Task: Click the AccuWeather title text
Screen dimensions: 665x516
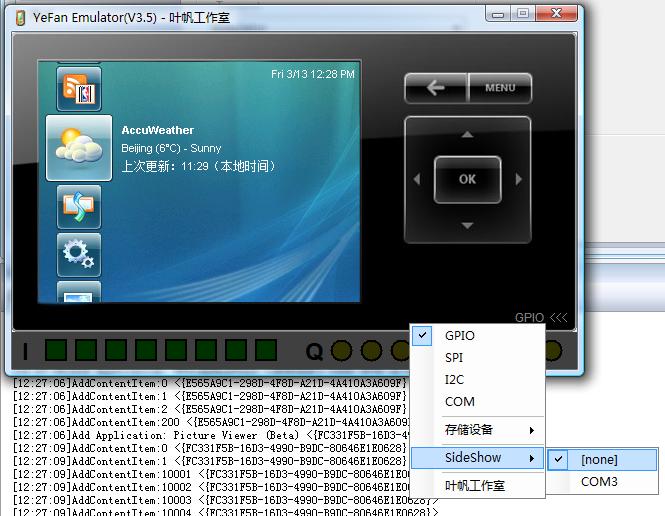Action: click(x=158, y=130)
